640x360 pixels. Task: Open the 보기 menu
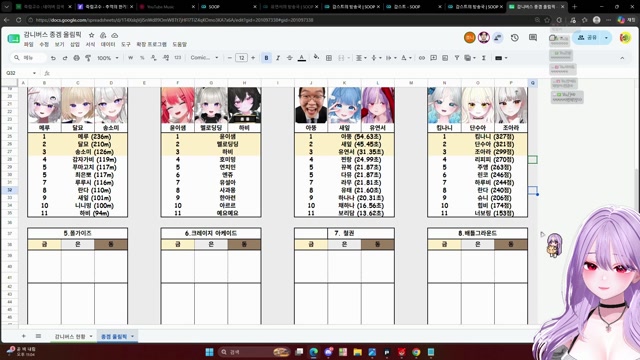click(59, 44)
